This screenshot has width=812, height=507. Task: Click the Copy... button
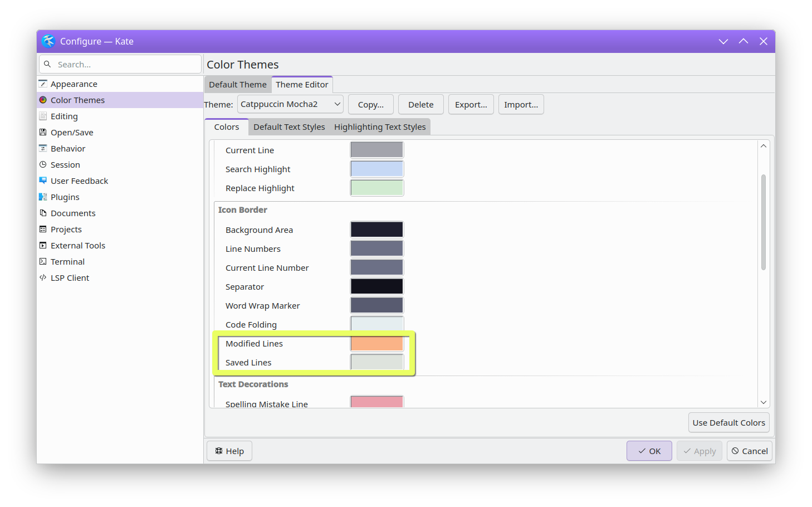[x=371, y=104]
